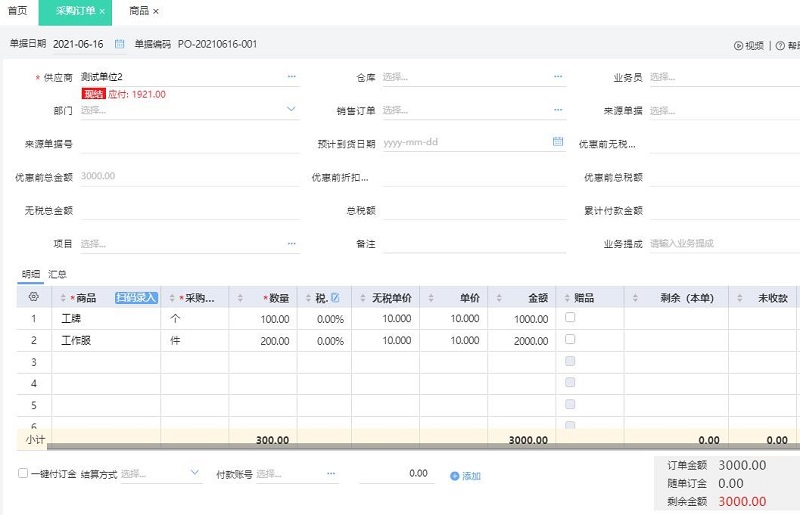Click the 扫码录入 button

tap(136, 297)
